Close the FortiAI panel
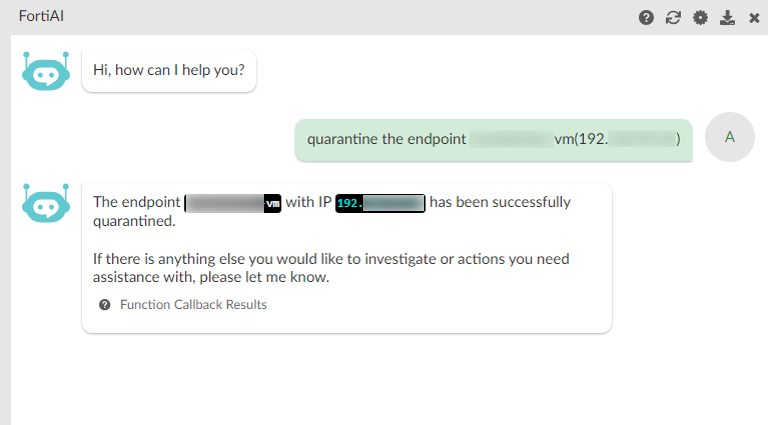The image size is (768, 425). click(754, 18)
